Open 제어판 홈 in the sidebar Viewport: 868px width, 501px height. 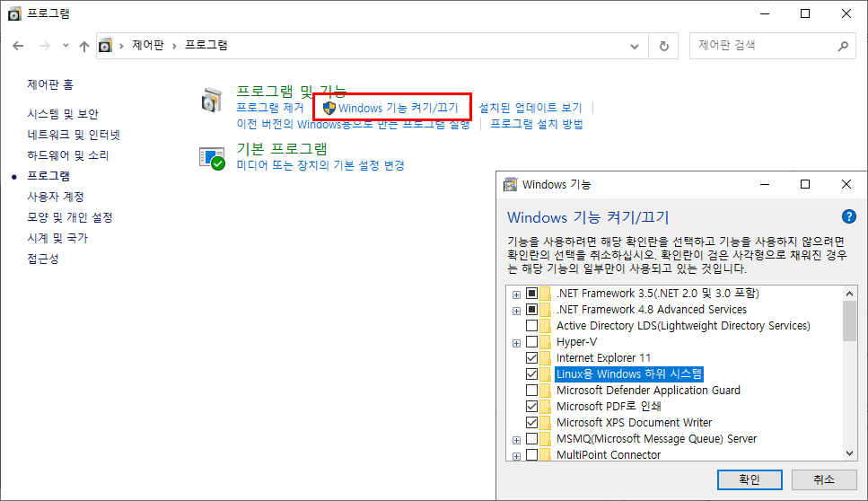(x=50, y=84)
